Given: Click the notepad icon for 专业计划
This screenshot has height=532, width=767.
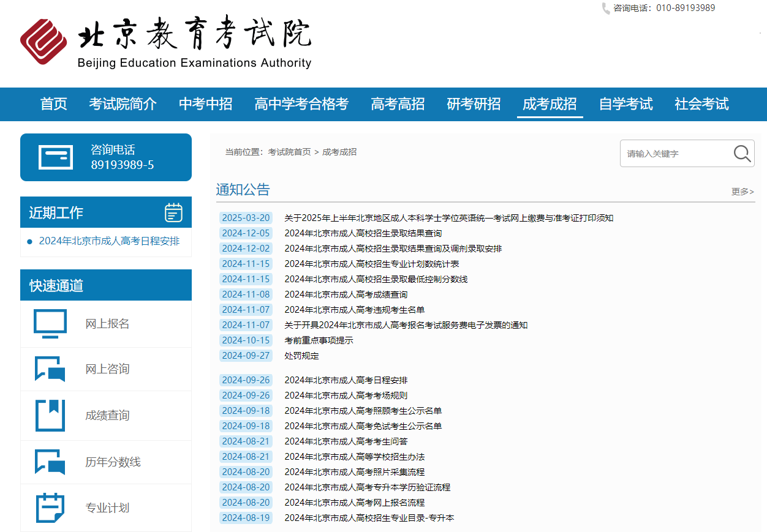Looking at the screenshot, I should (x=50, y=508).
